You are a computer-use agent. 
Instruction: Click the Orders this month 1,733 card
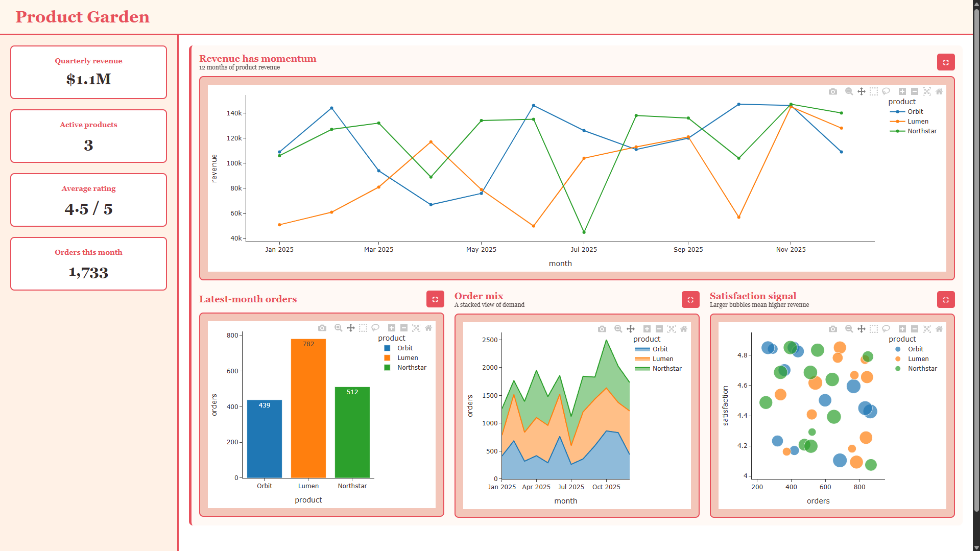coord(88,263)
